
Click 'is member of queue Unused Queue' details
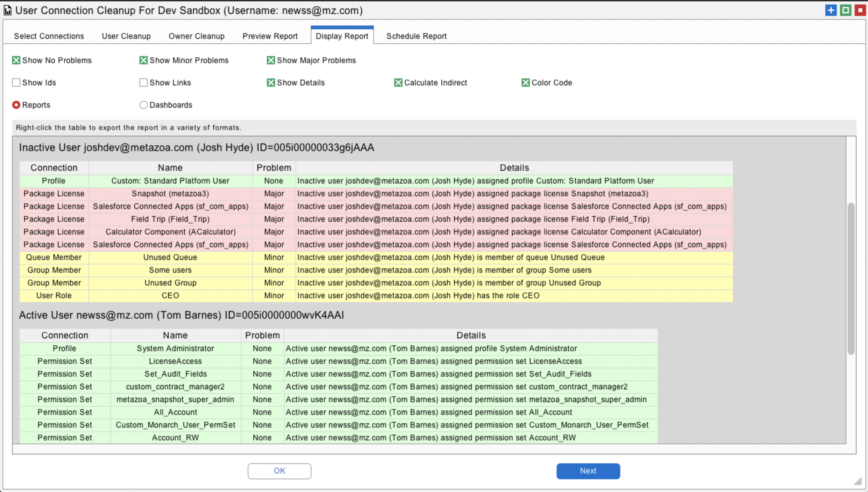[x=514, y=257]
